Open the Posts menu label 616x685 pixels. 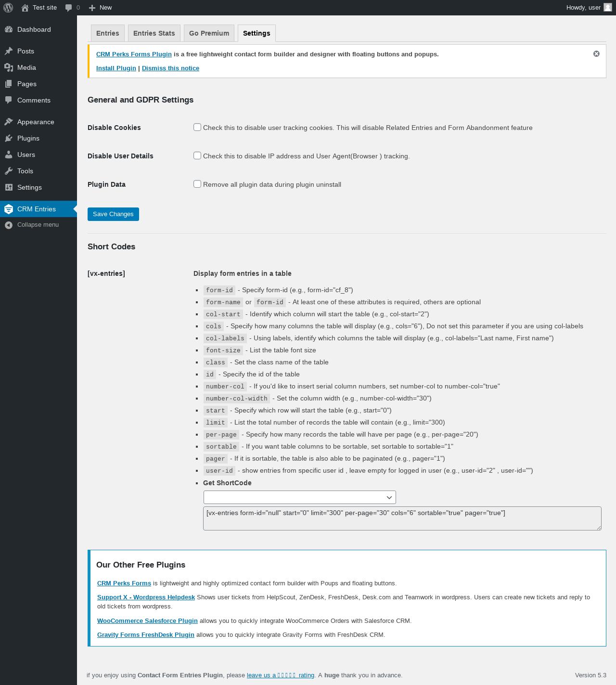click(x=26, y=51)
